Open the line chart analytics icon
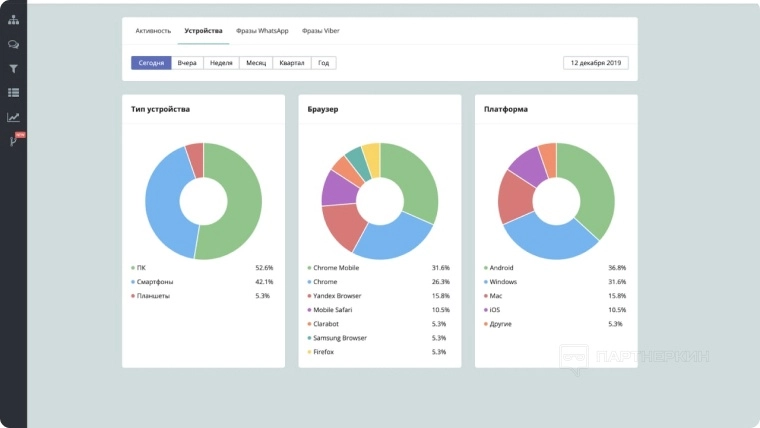Image resolution: width=760 pixels, height=428 pixels. click(x=13, y=117)
